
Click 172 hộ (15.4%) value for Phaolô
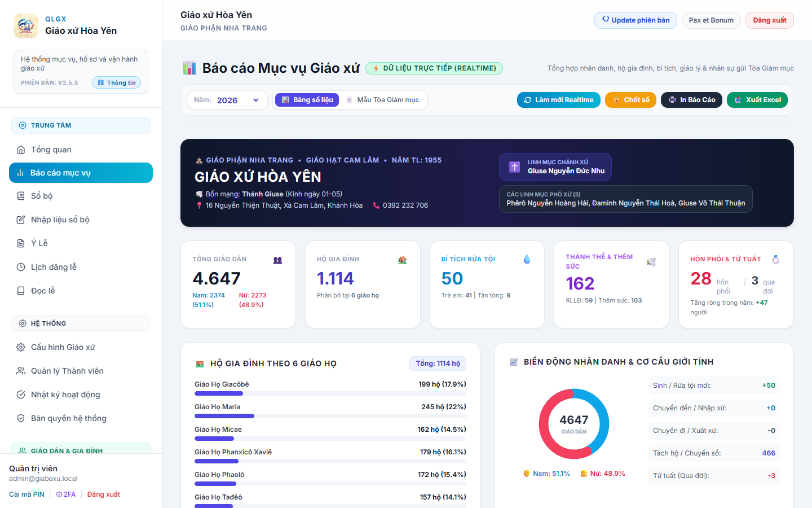pyautogui.click(x=442, y=475)
